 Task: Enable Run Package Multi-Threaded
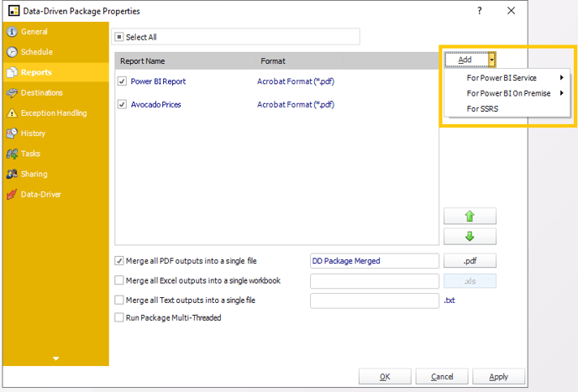coord(118,317)
